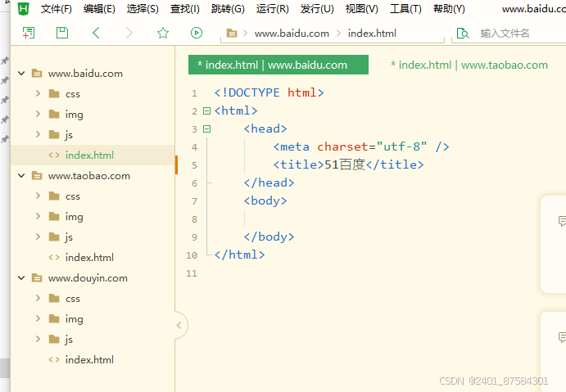This screenshot has width=566, height=392.
Task: Click www.baidu.com in the breadcrumb path
Action: click(292, 34)
